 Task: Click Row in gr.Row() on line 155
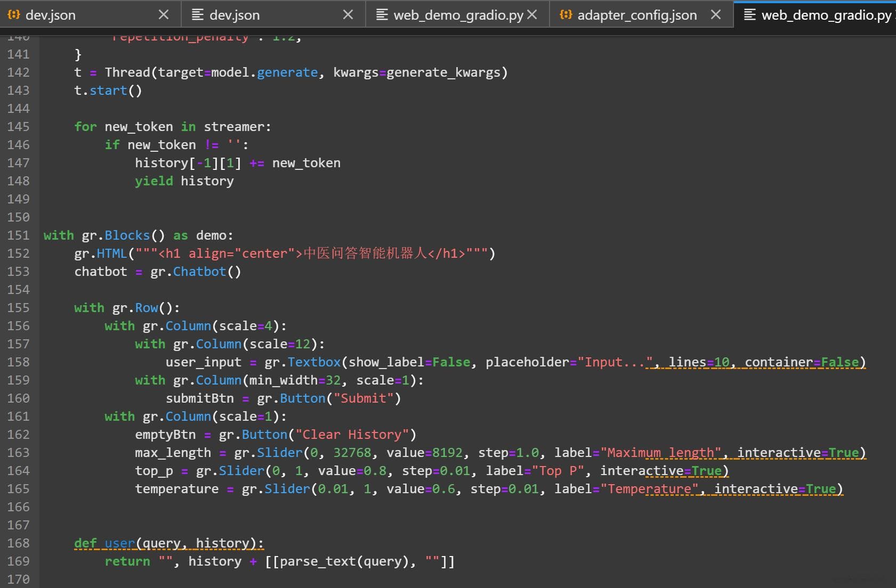pyautogui.click(x=147, y=308)
